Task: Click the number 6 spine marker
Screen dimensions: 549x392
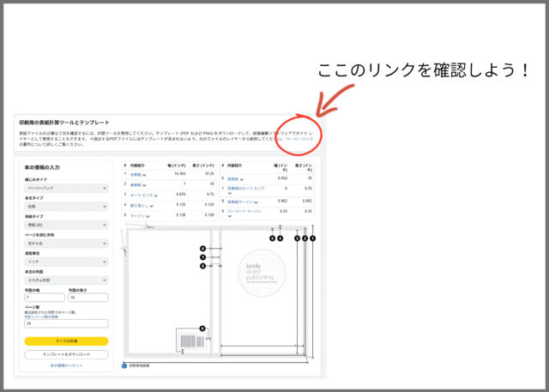Action: [x=202, y=248]
